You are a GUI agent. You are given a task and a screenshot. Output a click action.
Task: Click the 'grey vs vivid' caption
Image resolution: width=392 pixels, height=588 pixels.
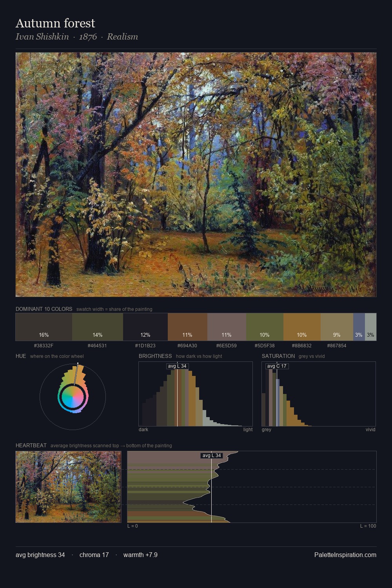(x=312, y=356)
